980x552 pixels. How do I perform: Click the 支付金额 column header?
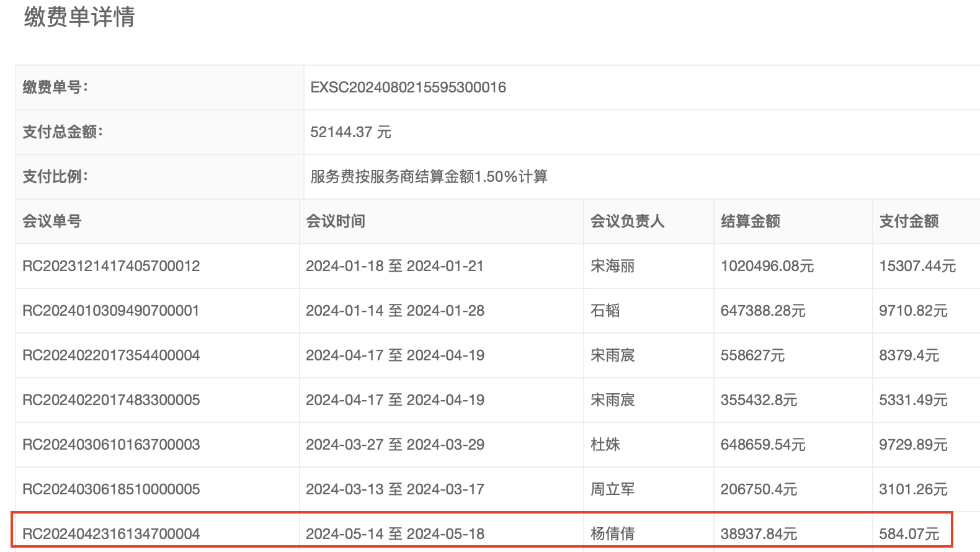(x=909, y=221)
